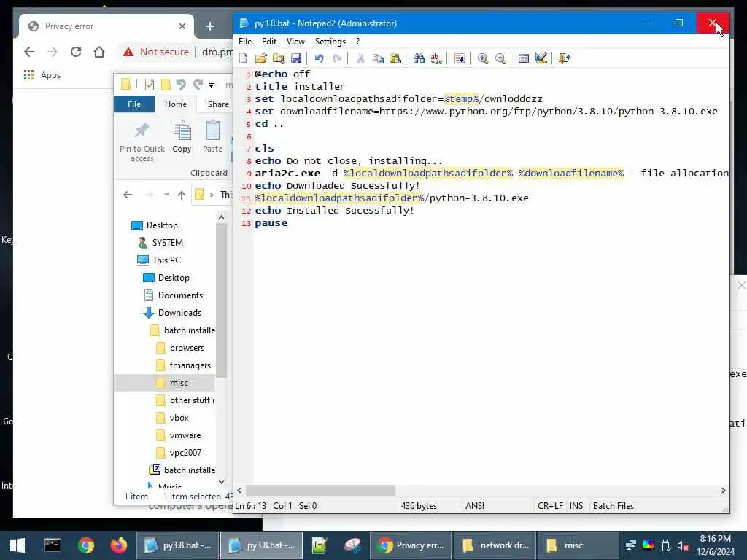Open Apps shortcut in Chrome bookmarks bar

(x=42, y=75)
